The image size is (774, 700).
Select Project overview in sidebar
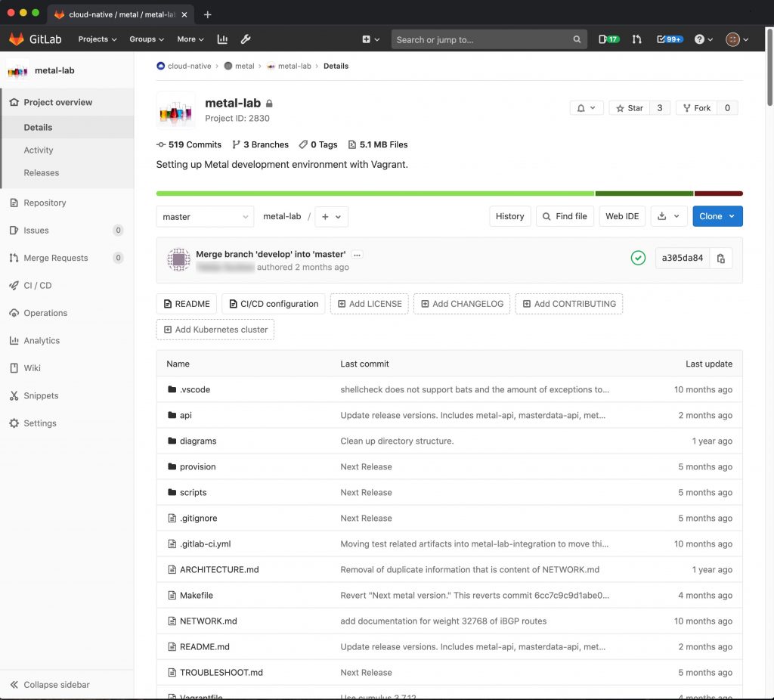click(x=67, y=102)
